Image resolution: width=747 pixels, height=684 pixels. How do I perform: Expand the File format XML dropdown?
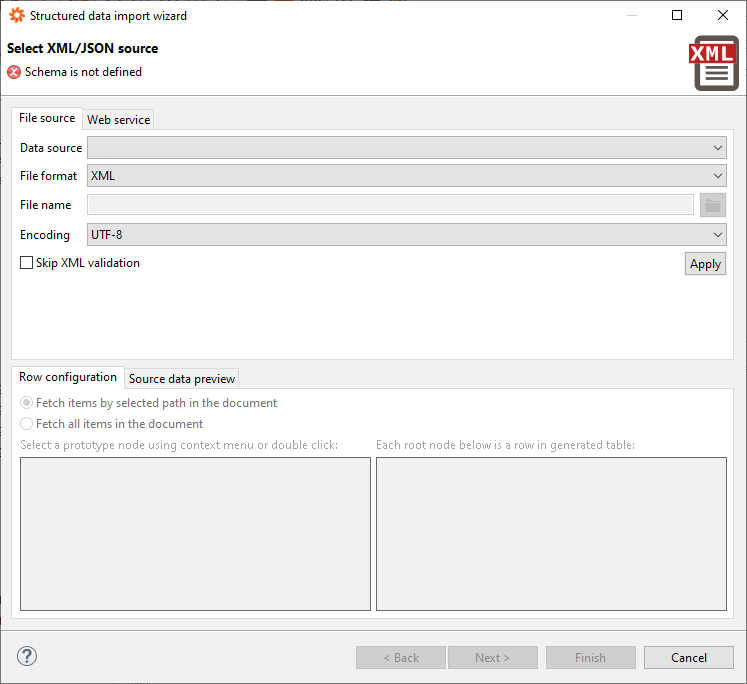point(406,176)
